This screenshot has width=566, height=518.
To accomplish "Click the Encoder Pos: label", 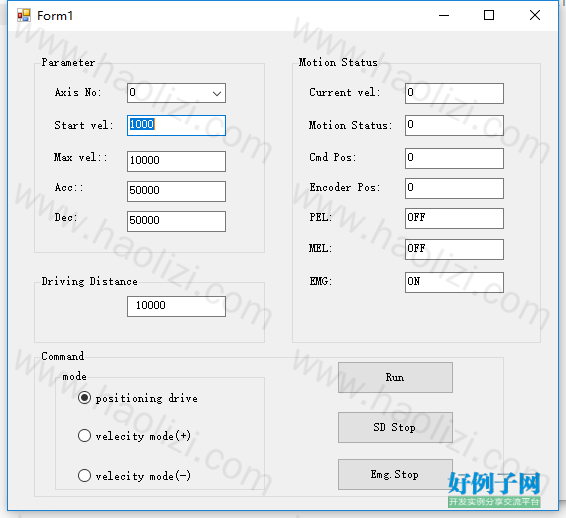I will point(345,187).
